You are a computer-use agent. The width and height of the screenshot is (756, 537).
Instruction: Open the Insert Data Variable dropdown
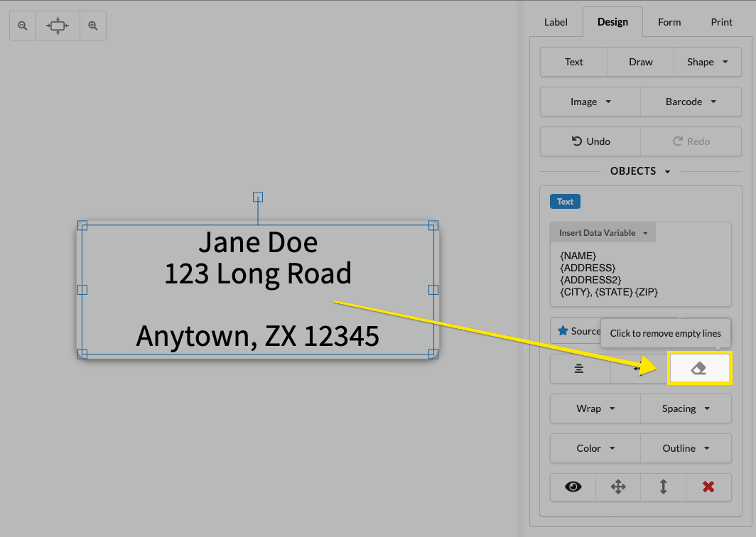pos(603,232)
